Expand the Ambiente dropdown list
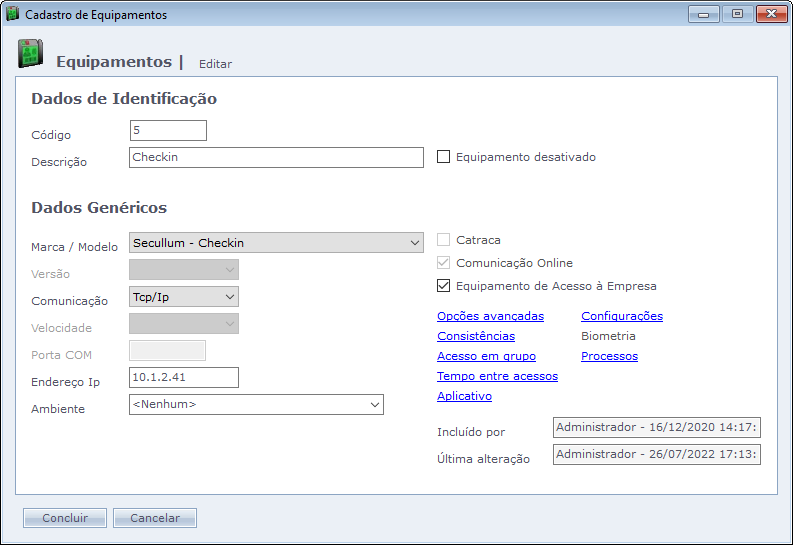The image size is (793, 545). 375,405
